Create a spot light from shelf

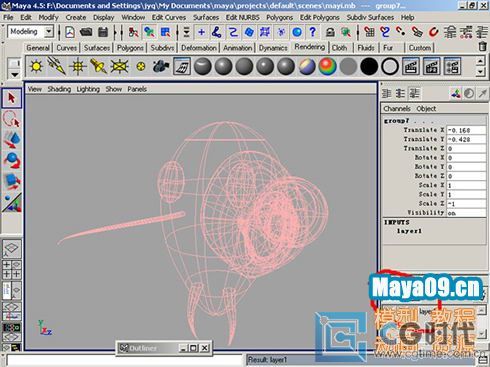coord(98,66)
